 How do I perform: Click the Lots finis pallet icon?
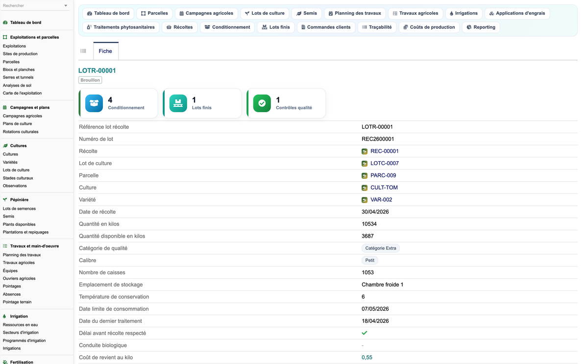(178, 103)
